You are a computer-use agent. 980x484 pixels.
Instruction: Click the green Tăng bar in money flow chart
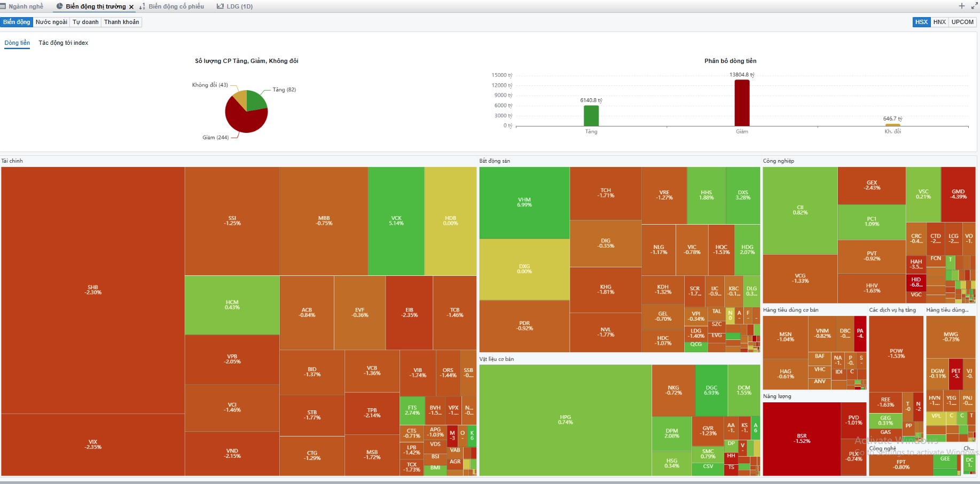pyautogui.click(x=591, y=116)
